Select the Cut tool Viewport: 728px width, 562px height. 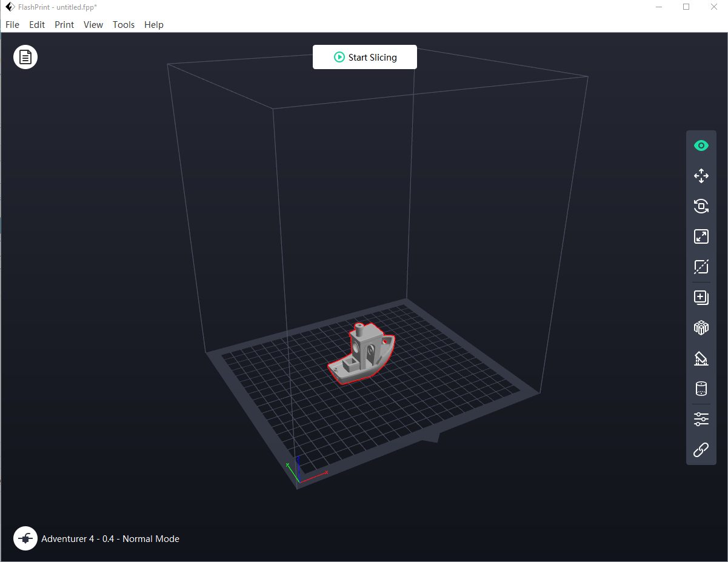coord(701,267)
